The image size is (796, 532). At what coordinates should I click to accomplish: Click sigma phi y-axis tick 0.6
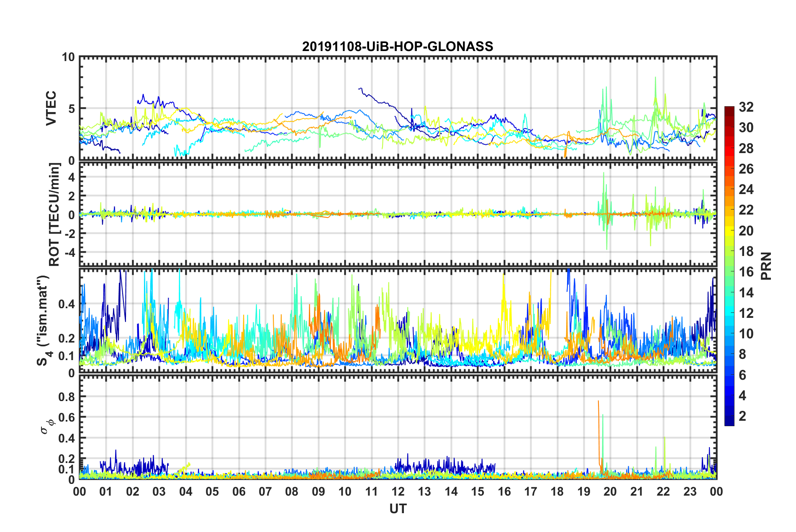(67, 417)
